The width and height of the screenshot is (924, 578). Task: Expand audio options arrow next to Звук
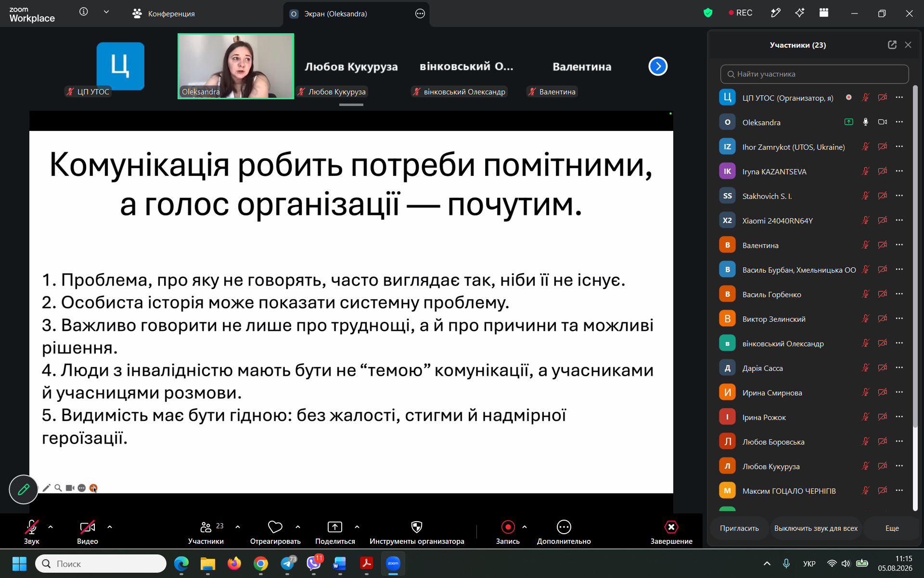51,527
